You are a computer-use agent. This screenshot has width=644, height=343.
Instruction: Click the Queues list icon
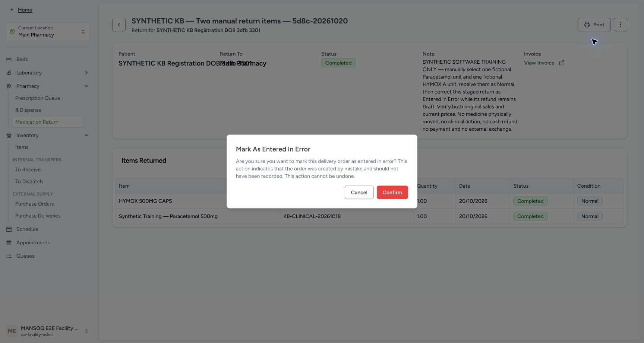9,256
